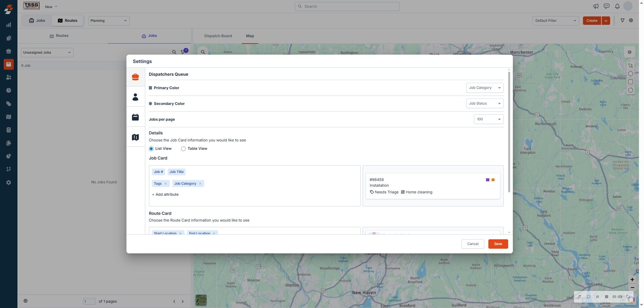Click the announcements megaphone icon

(x=596, y=6)
